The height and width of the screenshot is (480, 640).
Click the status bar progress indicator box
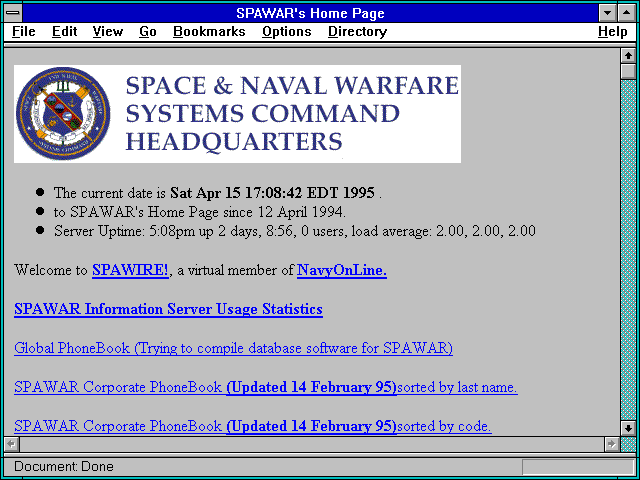pos(578,467)
